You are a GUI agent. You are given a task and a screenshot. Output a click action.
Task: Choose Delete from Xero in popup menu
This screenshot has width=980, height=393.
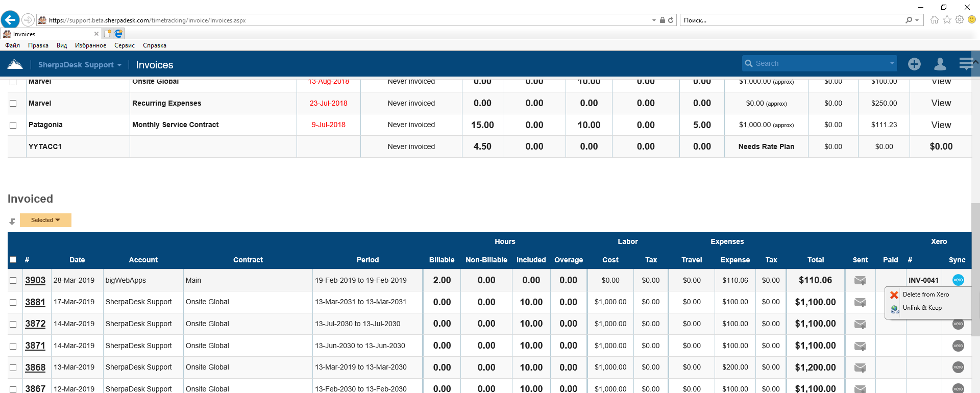(925, 294)
